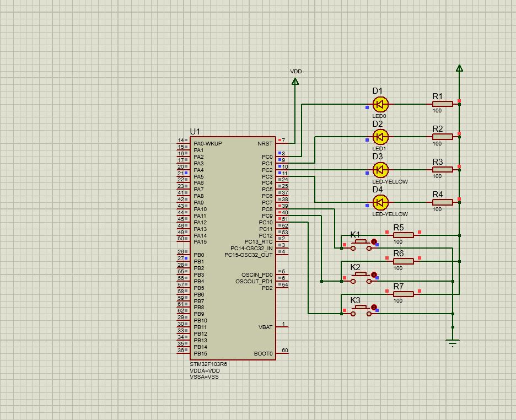Image resolution: width=516 pixels, height=420 pixels.
Task: Select resistor R7 symbol
Action: [403, 294]
